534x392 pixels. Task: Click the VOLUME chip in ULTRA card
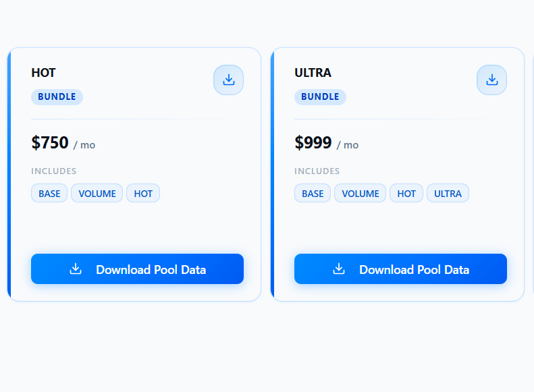[x=361, y=193]
